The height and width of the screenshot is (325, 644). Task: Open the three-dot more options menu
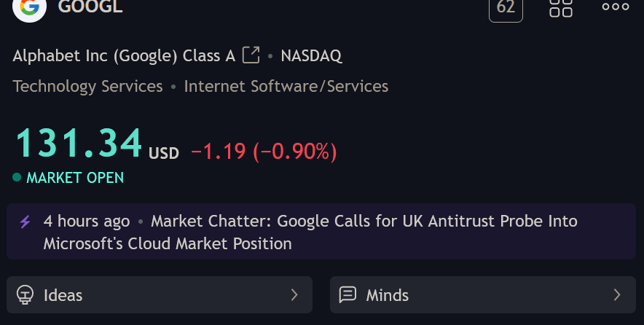[x=616, y=7]
